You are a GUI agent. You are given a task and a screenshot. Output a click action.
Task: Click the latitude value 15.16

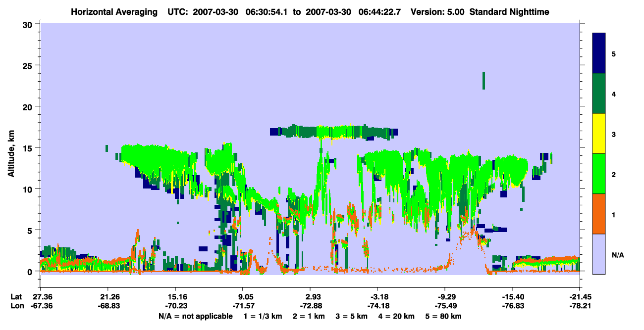(175, 297)
